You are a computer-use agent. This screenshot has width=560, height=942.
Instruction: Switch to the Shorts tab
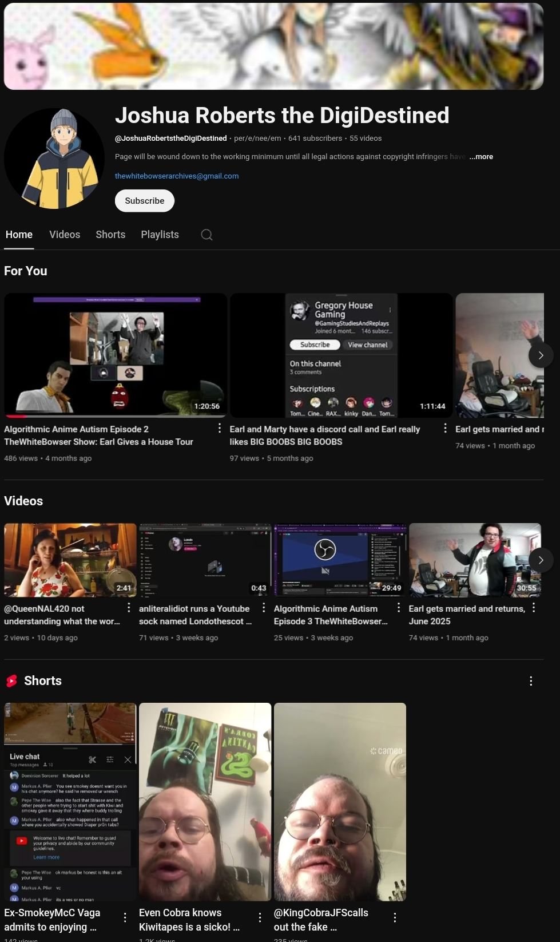[x=110, y=235]
